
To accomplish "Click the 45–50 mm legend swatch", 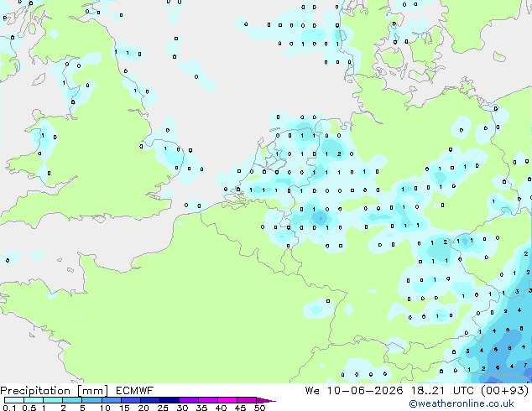I will tap(247, 400).
